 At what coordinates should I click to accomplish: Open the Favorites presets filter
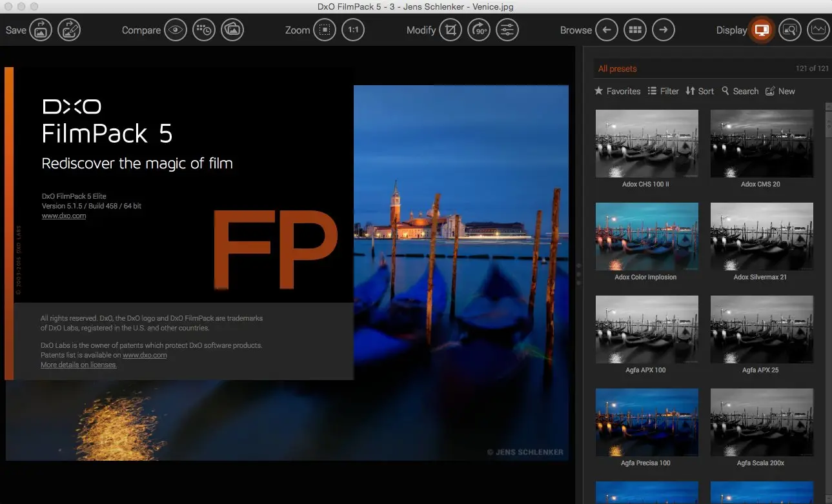618,91
